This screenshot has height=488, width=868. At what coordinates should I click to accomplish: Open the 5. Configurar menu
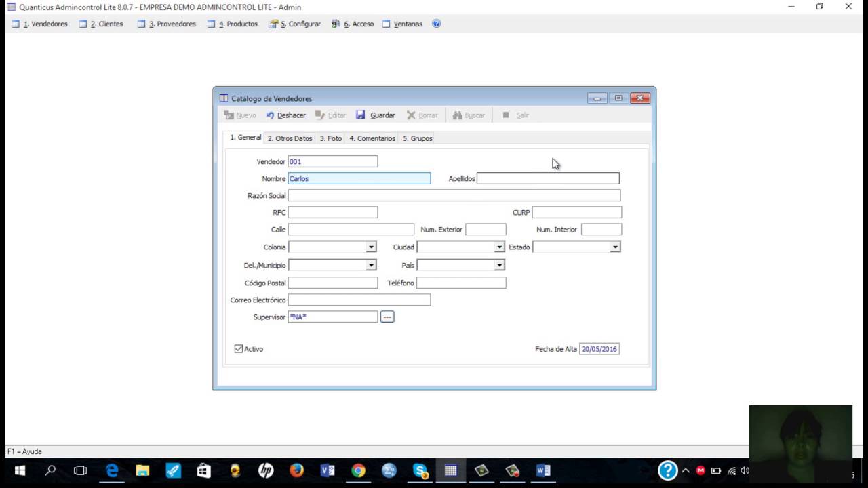294,24
